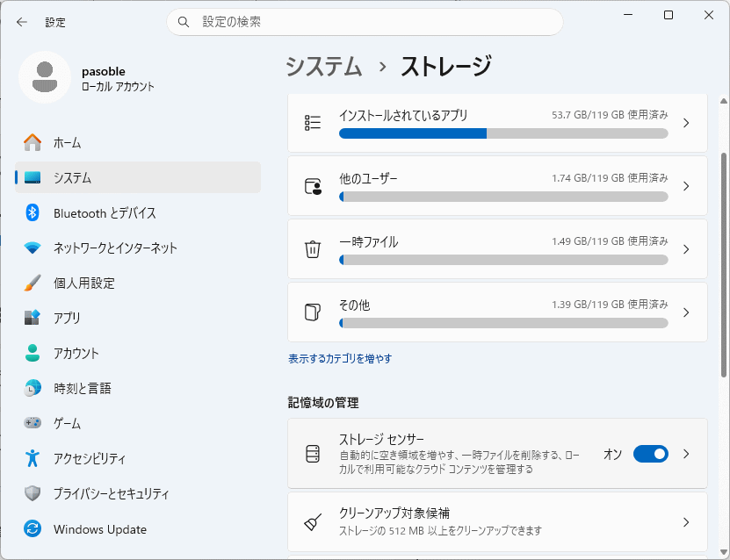Click the 一時ファイル trash icon
Viewport: 730px width, 560px height.
(313, 249)
